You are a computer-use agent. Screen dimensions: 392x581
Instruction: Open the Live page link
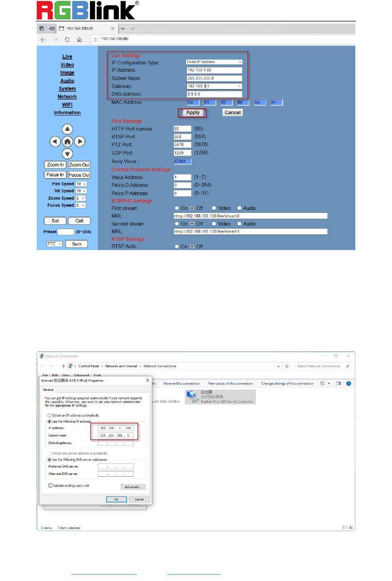(67, 57)
